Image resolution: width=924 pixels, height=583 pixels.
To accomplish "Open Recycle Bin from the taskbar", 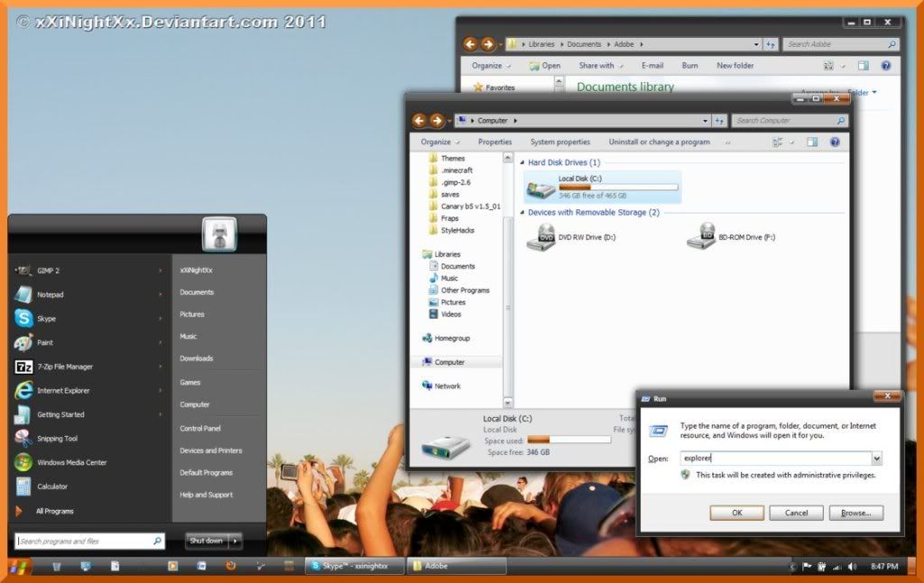I will coord(57,567).
